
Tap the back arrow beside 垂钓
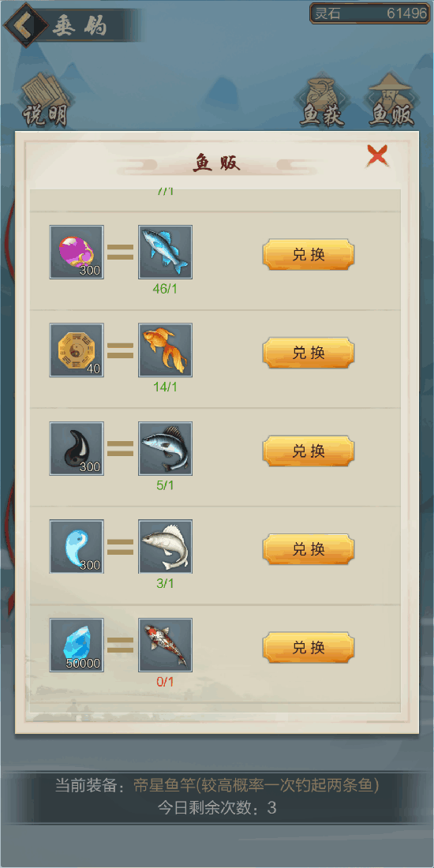23,24
